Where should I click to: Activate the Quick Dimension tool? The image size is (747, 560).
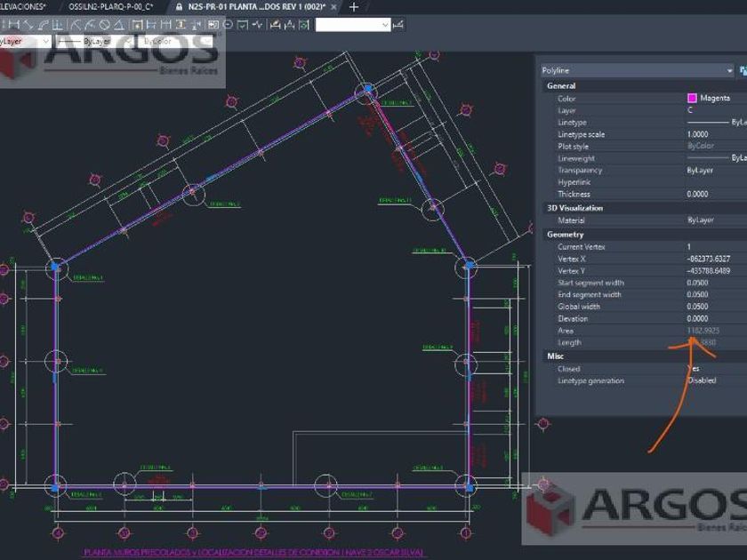138,25
